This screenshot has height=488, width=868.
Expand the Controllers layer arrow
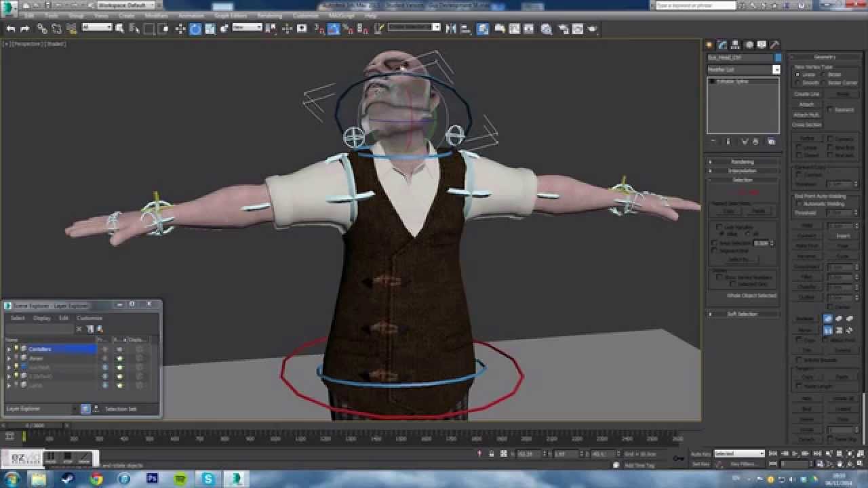[9, 349]
